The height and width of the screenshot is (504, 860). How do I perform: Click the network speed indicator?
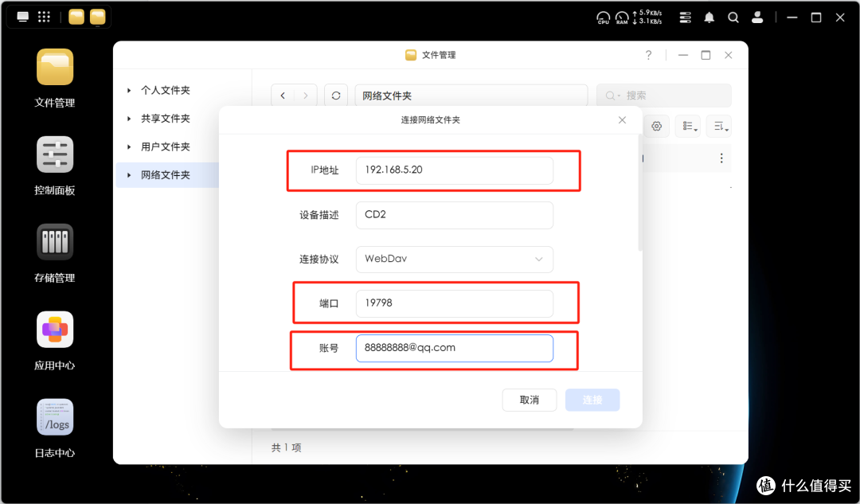pyautogui.click(x=647, y=17)
